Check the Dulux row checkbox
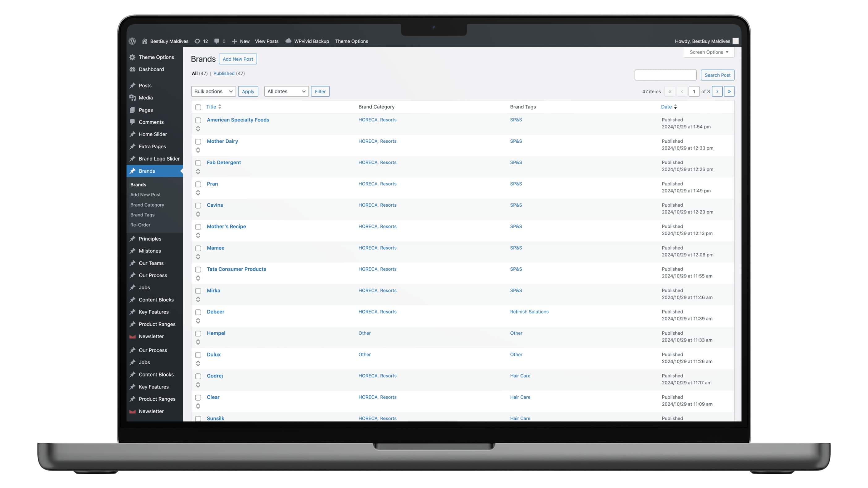 tap(198, 355)
